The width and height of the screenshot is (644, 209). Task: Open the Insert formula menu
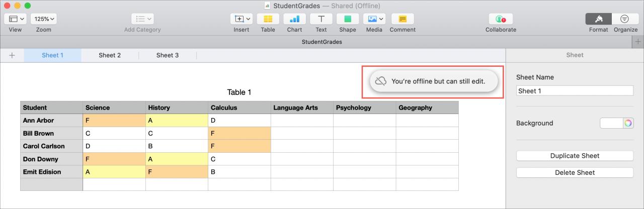pos(241,19)
